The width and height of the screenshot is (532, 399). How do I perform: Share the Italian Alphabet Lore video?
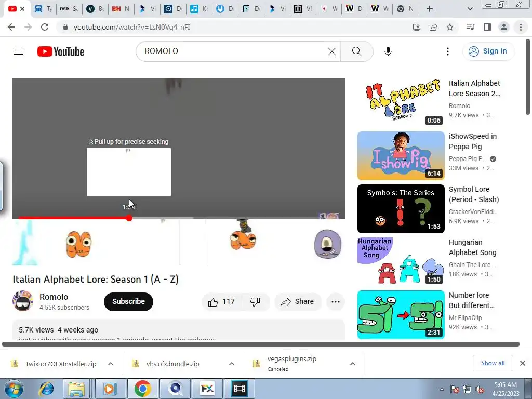pos(298,302)
